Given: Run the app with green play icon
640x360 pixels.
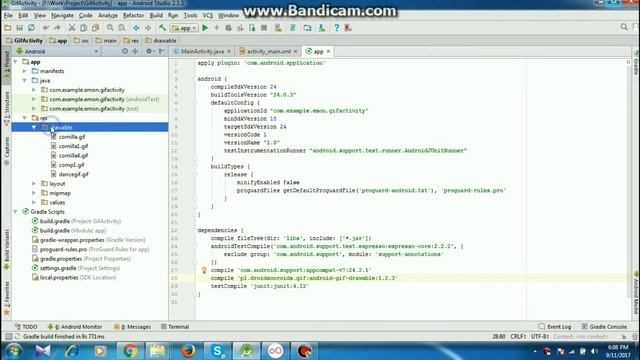Looking at the screenshot, I should (x=205, y=28).
